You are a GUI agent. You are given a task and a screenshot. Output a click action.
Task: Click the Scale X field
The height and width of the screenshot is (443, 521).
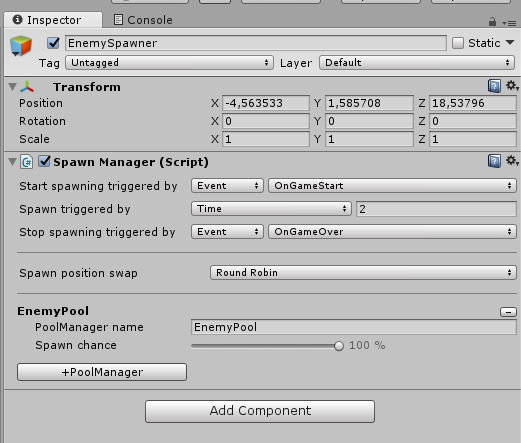click(x=266, y=139)
